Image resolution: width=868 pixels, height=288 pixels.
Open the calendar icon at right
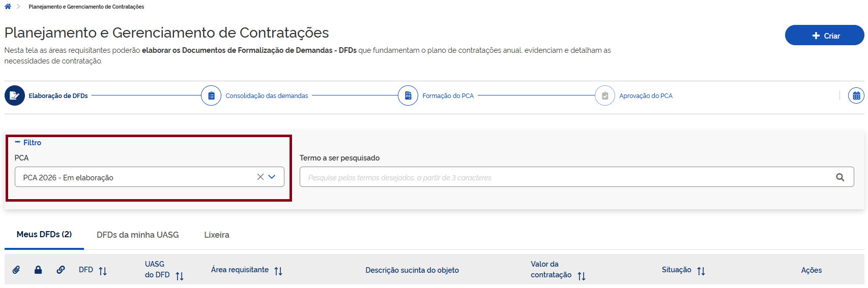point(856,95)
